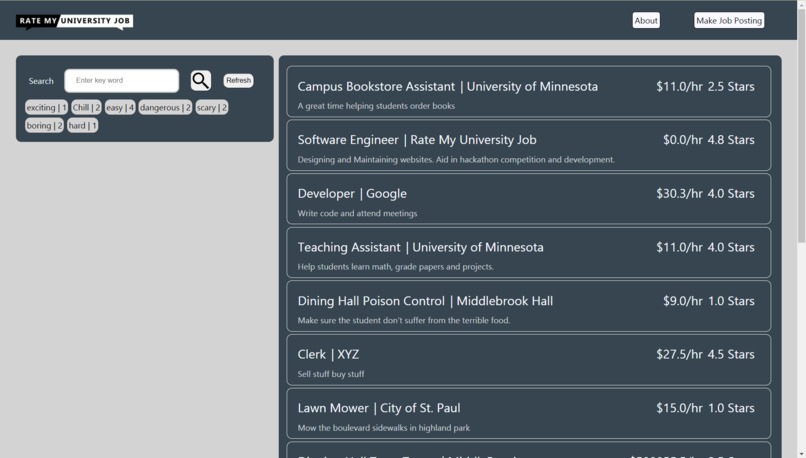Click 'Write code and attend meetings' description
Viewport: 806px width, 458px height.
tap(357, 213)
